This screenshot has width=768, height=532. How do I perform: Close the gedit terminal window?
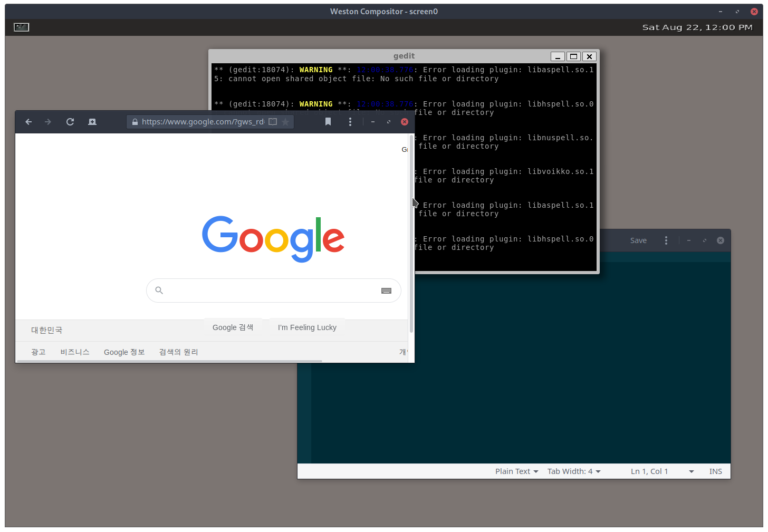[590, 56]
